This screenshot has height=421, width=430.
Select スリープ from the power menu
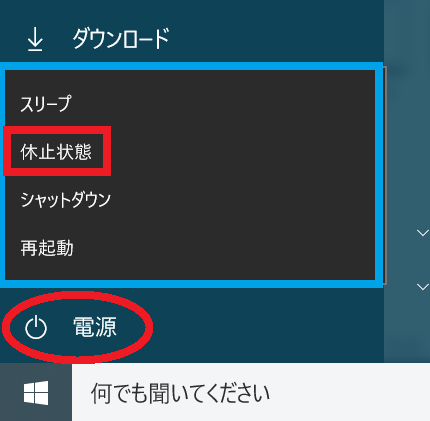[x=46, y=103]
